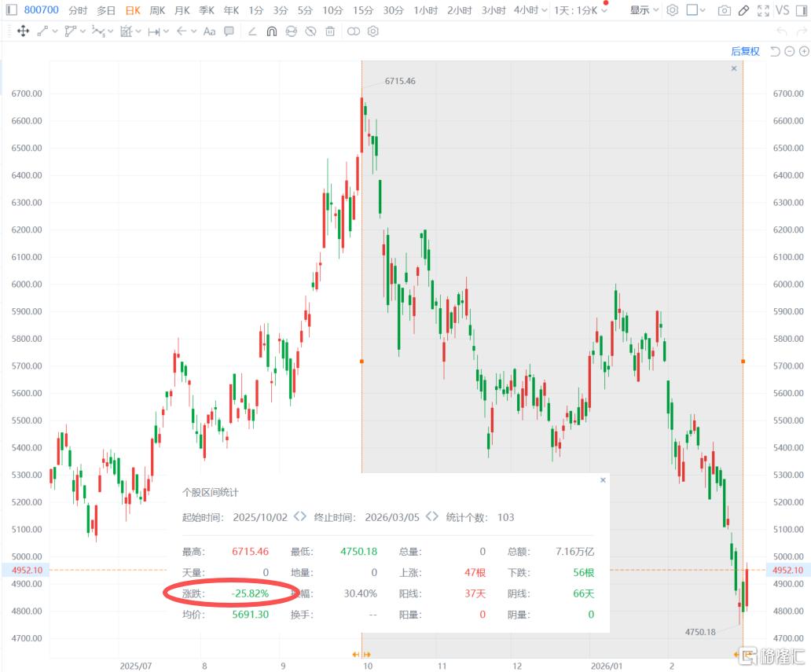The height and width of the screenshot is (672, 811).
Task: Toggle the magnet snap mode
Action: [271, 31]
